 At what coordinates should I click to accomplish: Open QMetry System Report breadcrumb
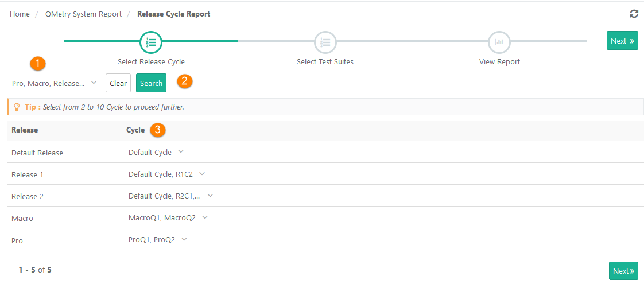83,14
